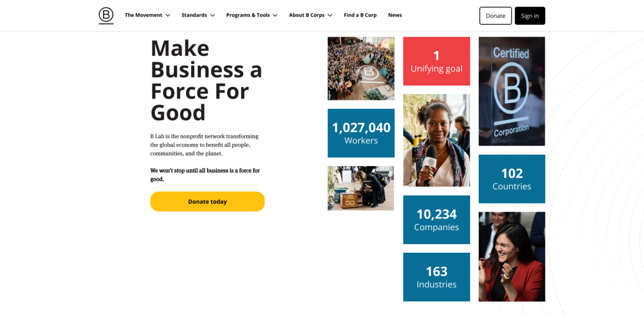The image size is (644, 315).
Task: Open Find a B Corp page
Action: point(360,15)
